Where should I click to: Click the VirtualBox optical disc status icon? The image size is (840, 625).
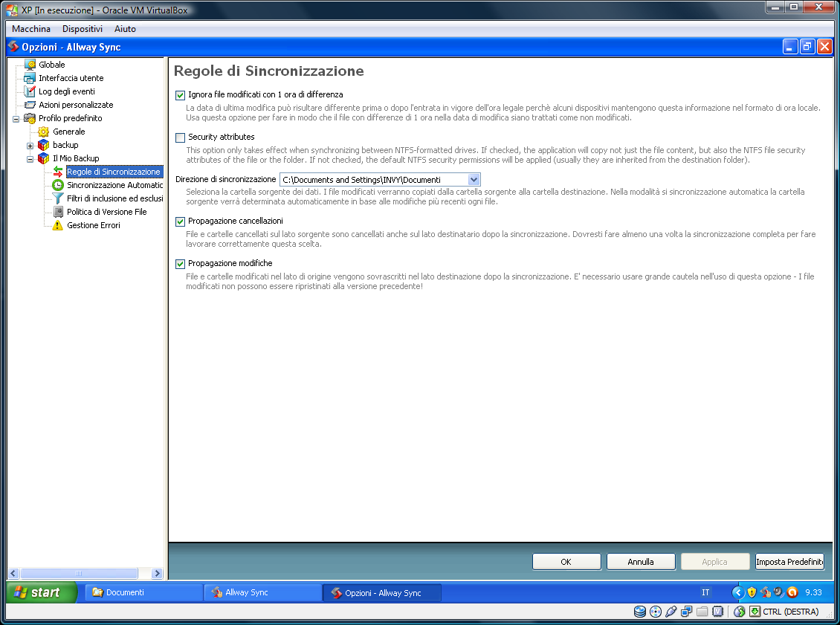[655, 612]
